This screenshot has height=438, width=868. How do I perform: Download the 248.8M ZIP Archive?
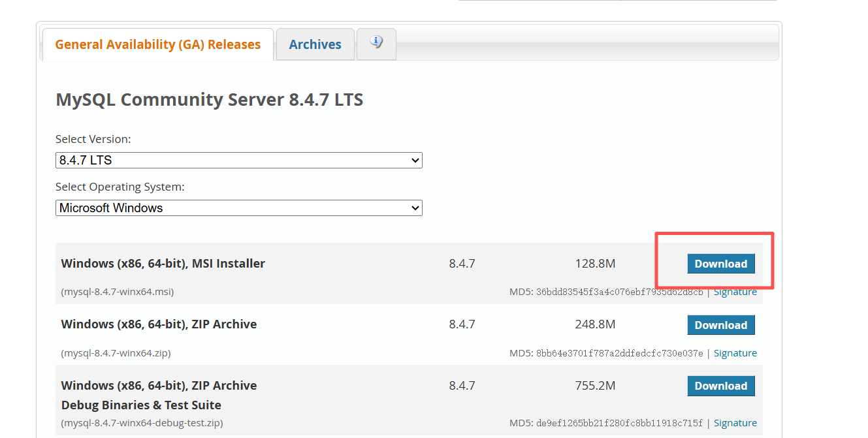pyautogui.click(x=720, y=325)
